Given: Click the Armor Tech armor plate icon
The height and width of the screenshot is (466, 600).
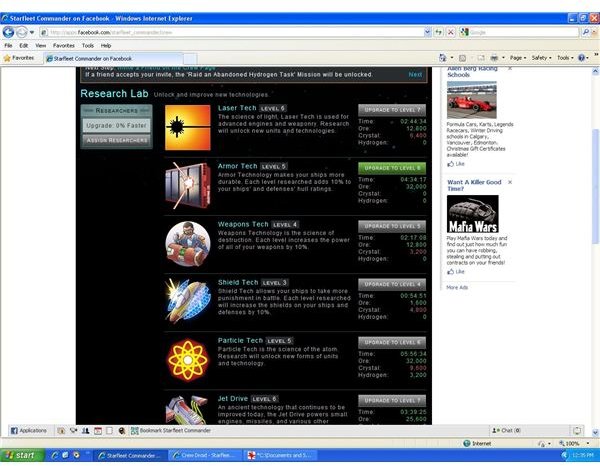Looking at the screenshot, I should [188, 186].
